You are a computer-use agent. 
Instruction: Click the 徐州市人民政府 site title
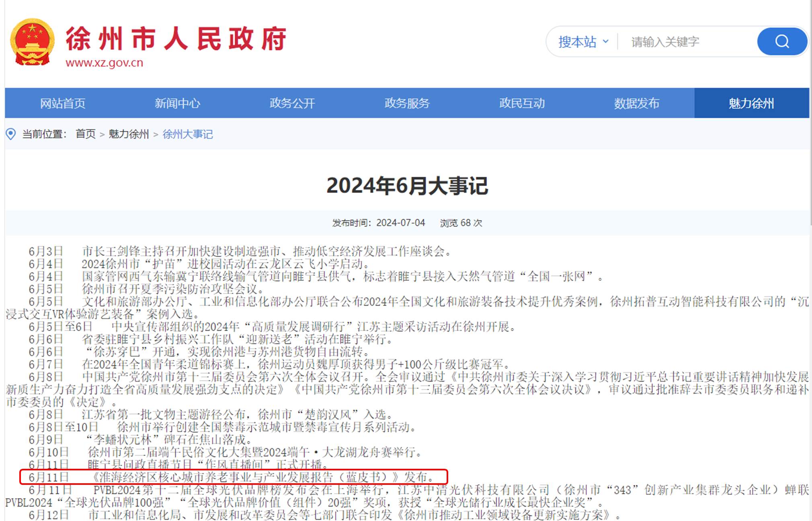[176, 39]
